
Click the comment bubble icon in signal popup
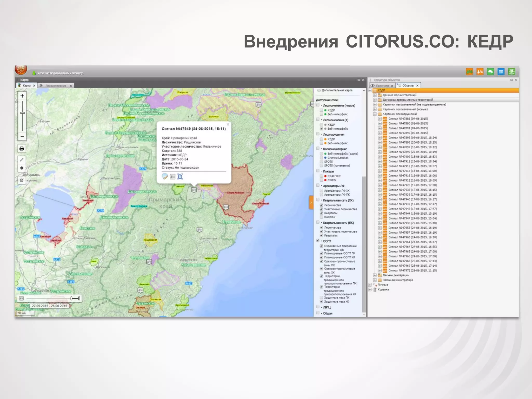click(165, 177)
